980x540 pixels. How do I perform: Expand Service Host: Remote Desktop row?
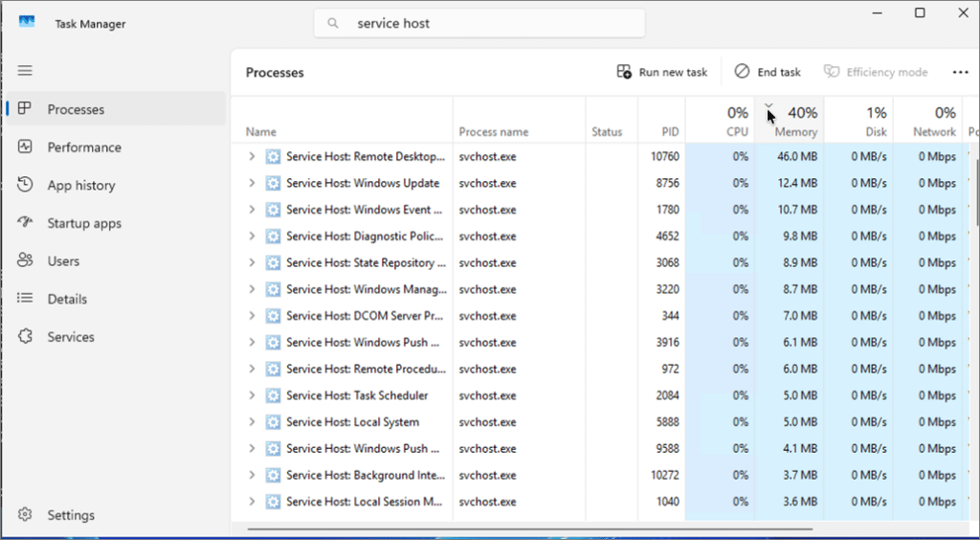252,156
